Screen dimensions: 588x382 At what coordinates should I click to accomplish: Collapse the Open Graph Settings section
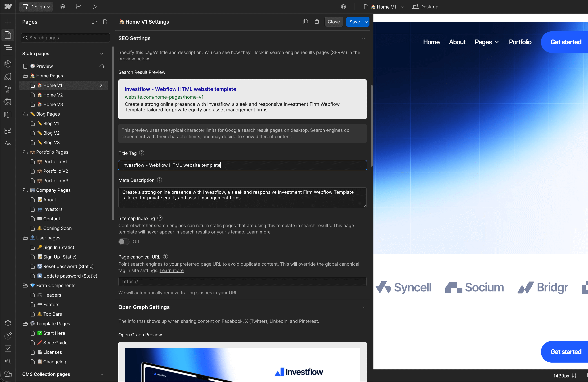tap(363, 307)
